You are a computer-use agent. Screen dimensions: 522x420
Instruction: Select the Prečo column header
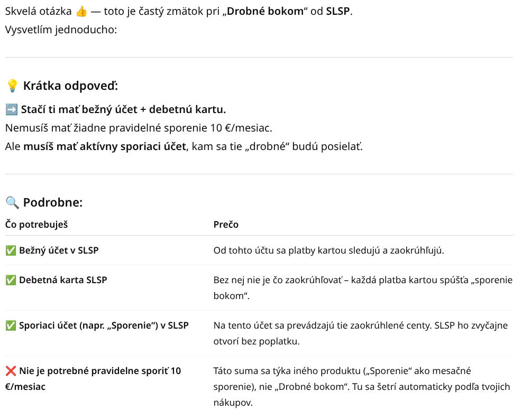(226, 225)
